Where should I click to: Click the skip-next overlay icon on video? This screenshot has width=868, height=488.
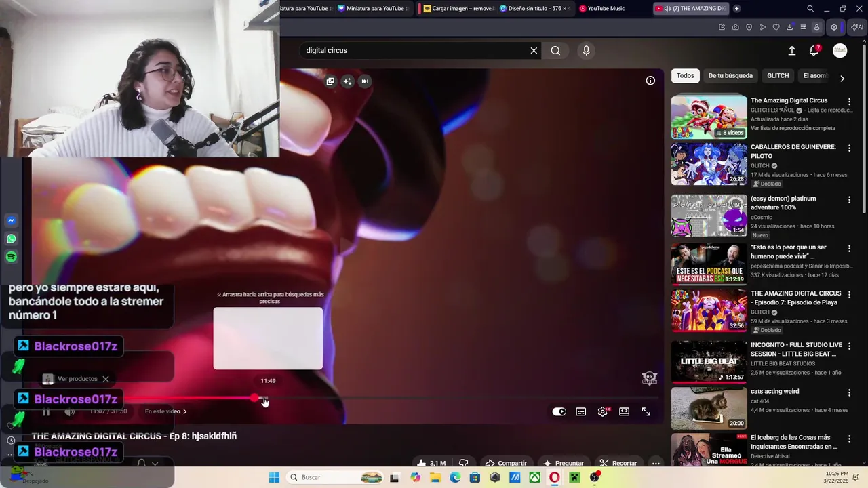click(364, 81)
